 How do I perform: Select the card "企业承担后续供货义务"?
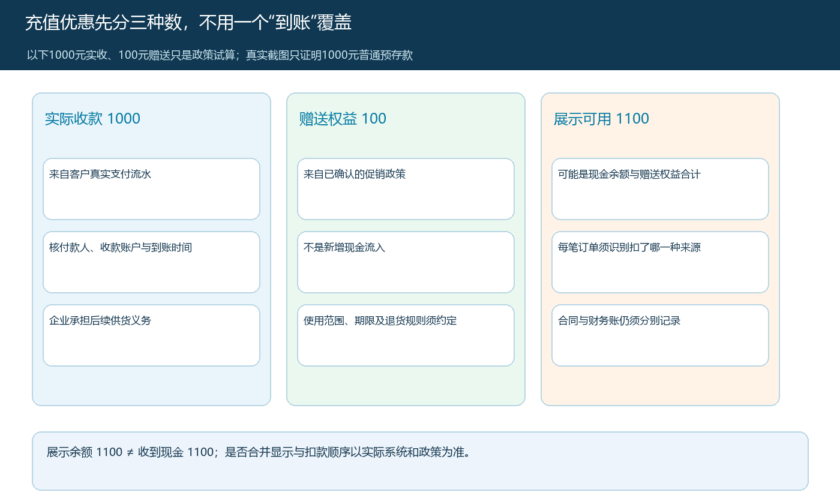151,335
